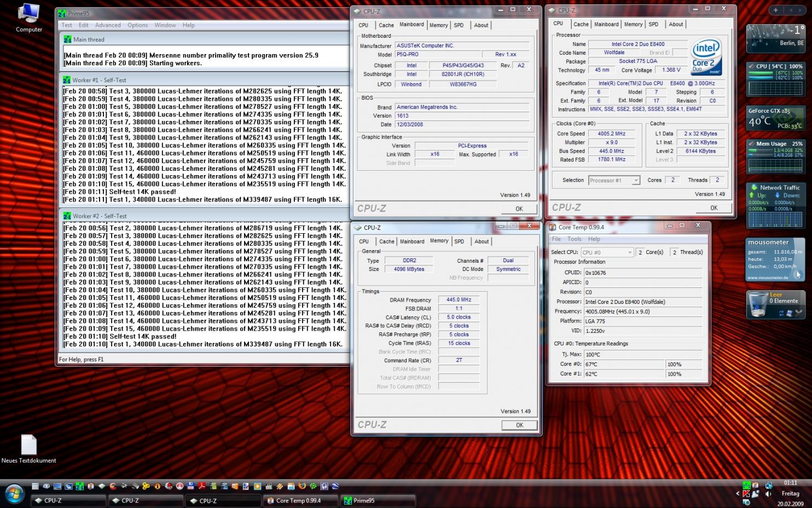Click BIOS Version value 1613
This screenshot has width=812, height=508.
(462, 116)
